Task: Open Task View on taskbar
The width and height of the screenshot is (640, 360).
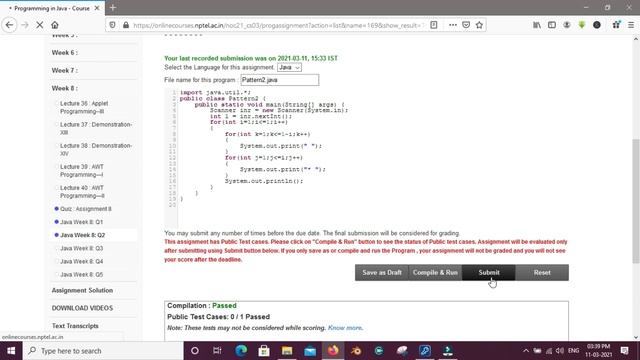Action: (217, 351)
